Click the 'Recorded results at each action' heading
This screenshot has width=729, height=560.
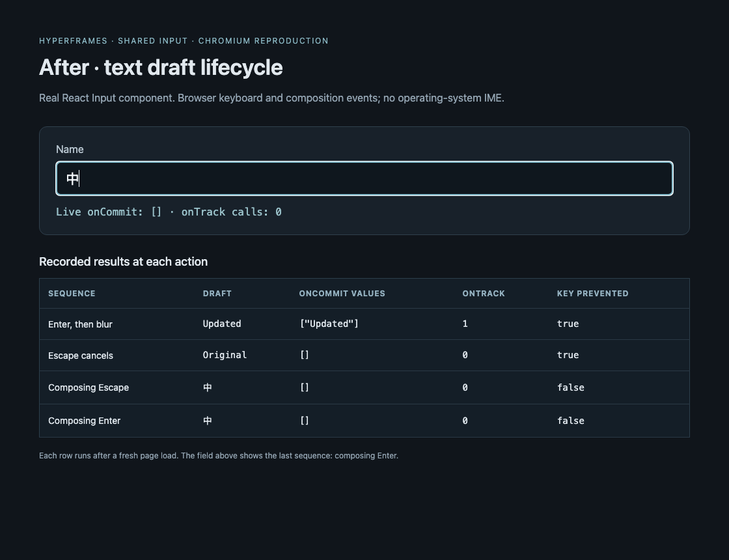coord(123,262)
